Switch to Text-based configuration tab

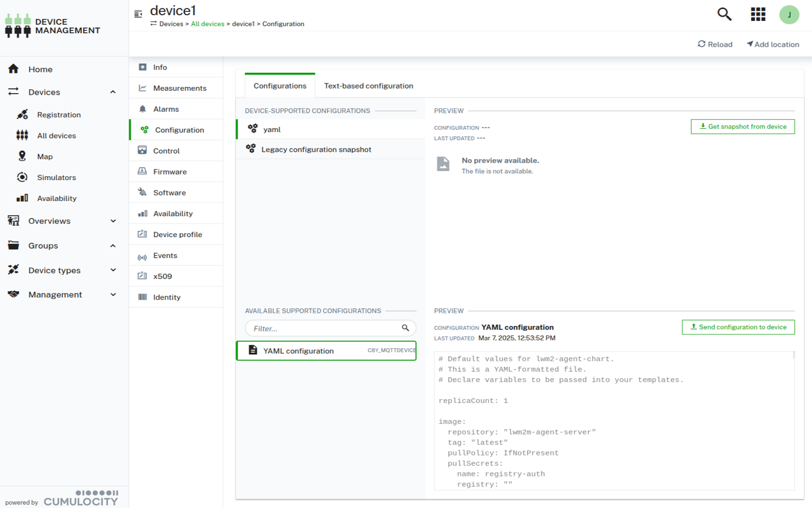click(368, 86)
